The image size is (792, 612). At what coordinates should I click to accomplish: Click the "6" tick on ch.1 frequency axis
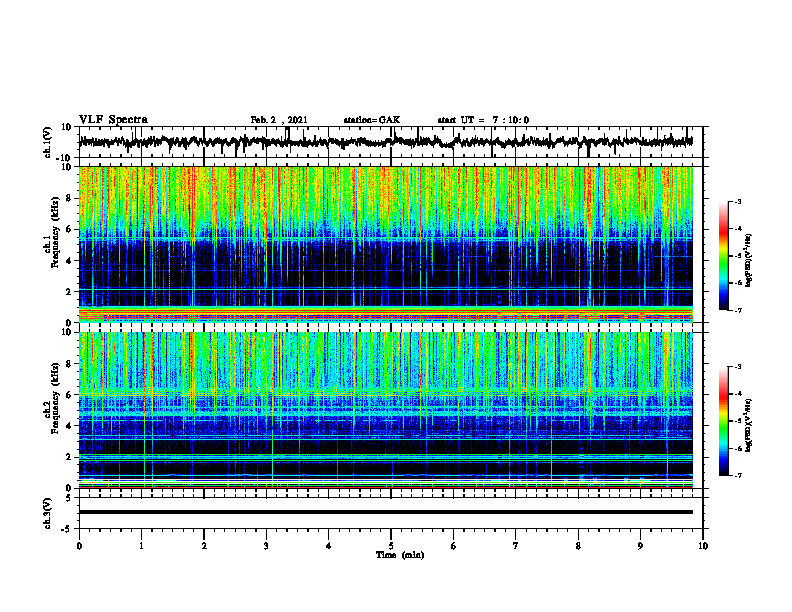(x=70, y=229)
